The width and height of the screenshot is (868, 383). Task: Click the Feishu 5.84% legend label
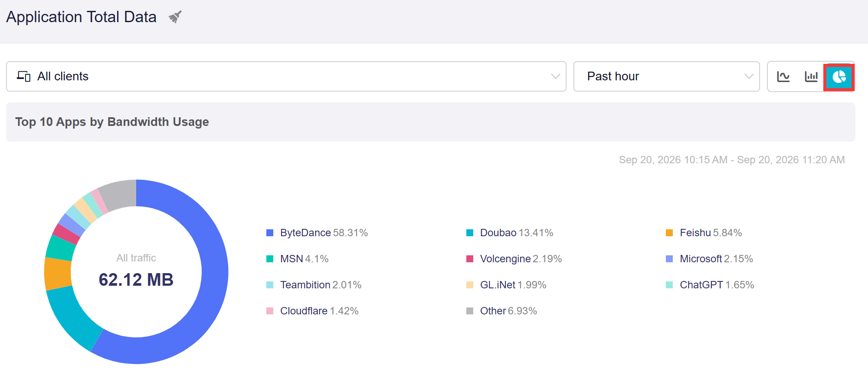pos(711,233)
